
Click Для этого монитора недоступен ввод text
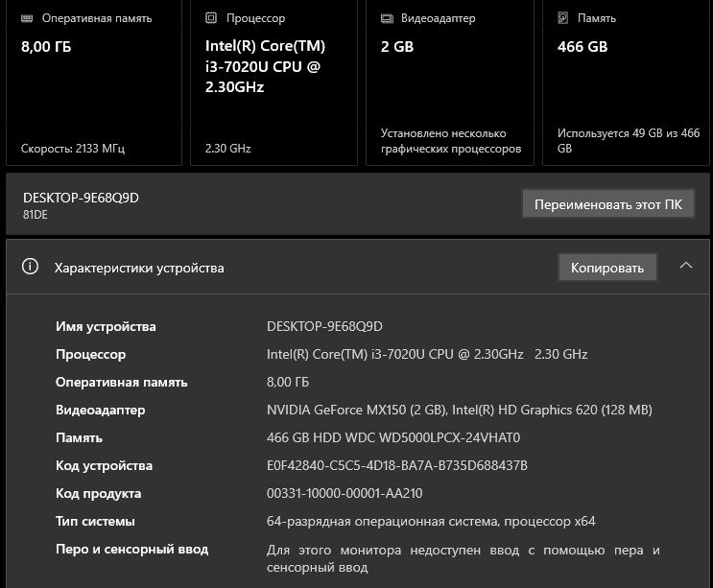pyautogui.click(x=463, y=558)
